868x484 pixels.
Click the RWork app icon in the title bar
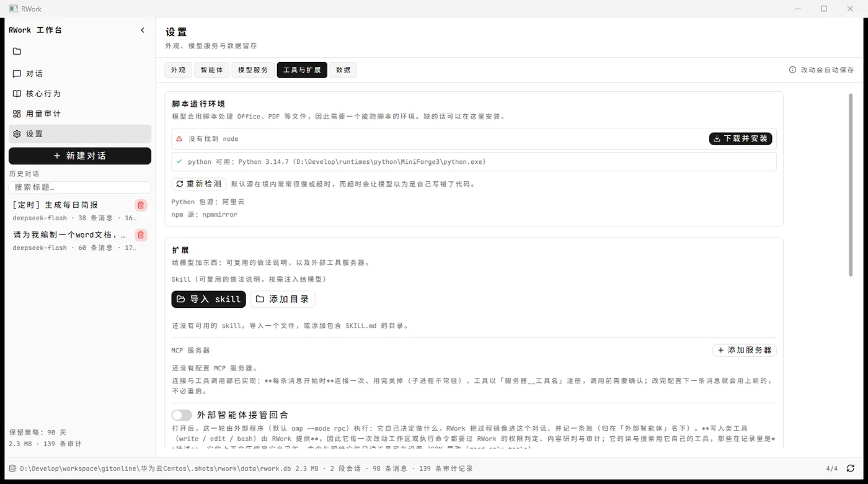point(13,9)
